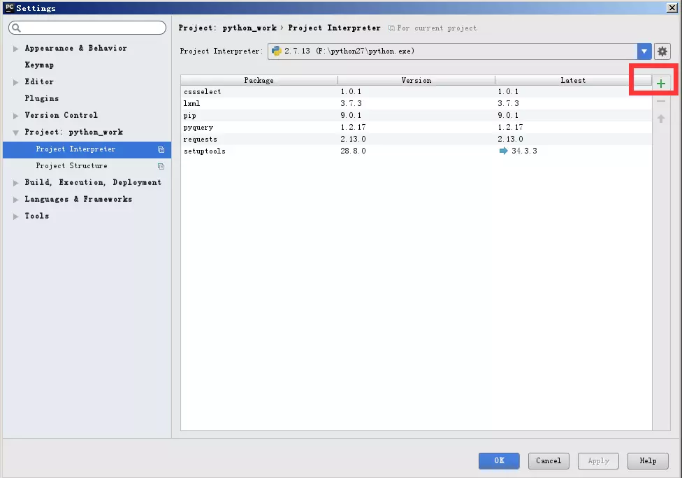Click the Cancel button
This screenshot has height=478, width=683.
coord(548,461)
